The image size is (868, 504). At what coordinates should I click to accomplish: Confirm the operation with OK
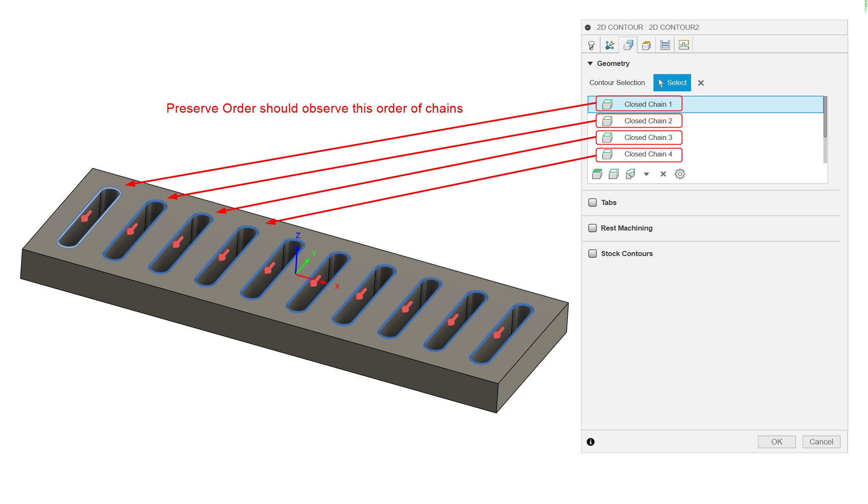[x=777, y=441]
